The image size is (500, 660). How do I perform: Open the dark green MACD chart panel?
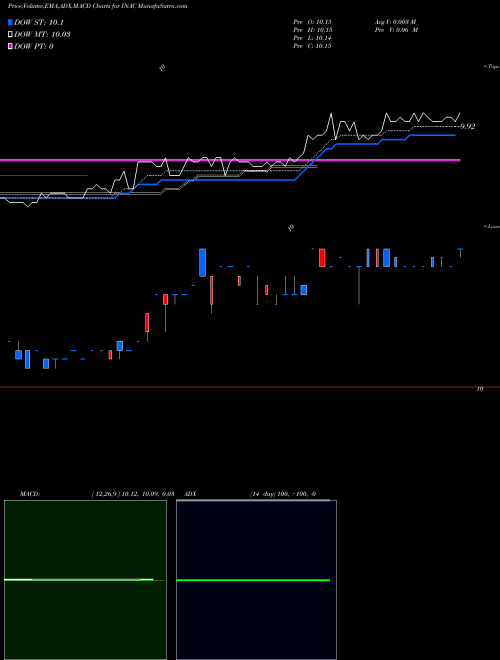click(85, 580)
